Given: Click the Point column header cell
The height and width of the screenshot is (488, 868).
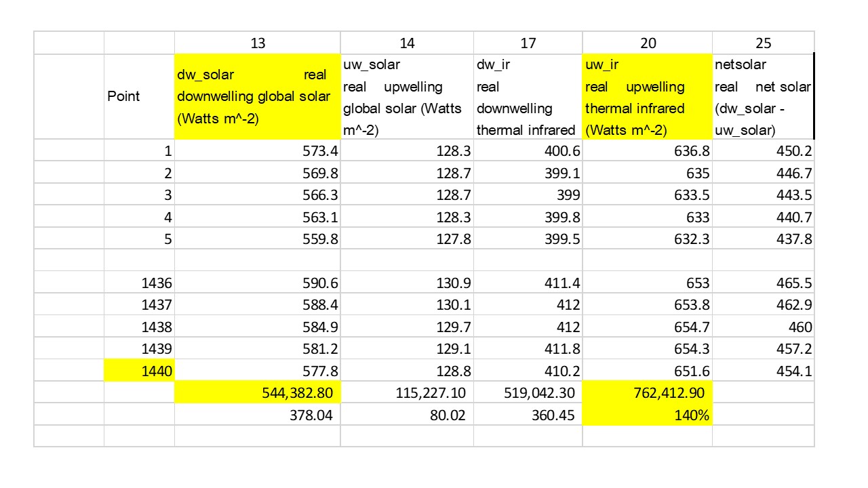Looking at the screenshot, I should coord(140,96).
